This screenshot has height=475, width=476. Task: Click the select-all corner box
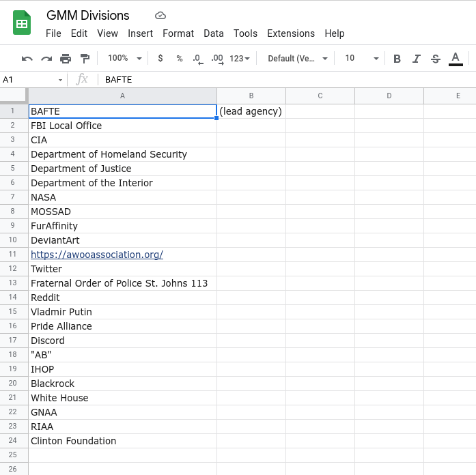14,96
